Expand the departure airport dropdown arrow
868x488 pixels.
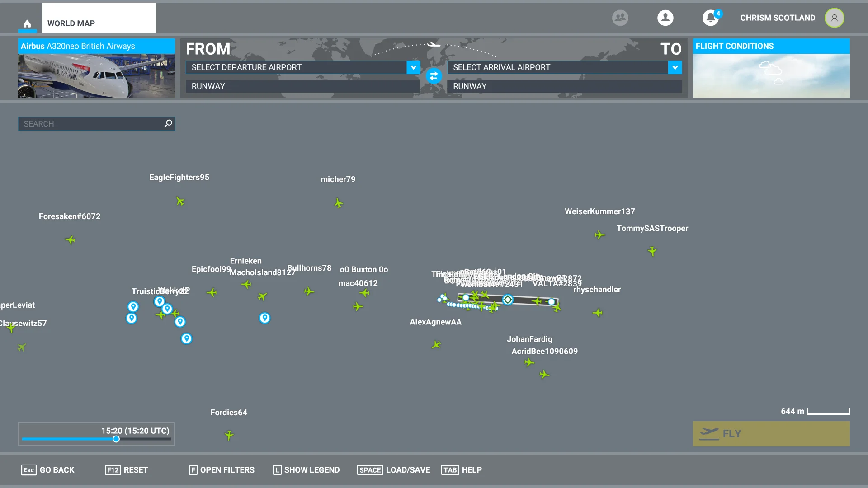(413, 67)
